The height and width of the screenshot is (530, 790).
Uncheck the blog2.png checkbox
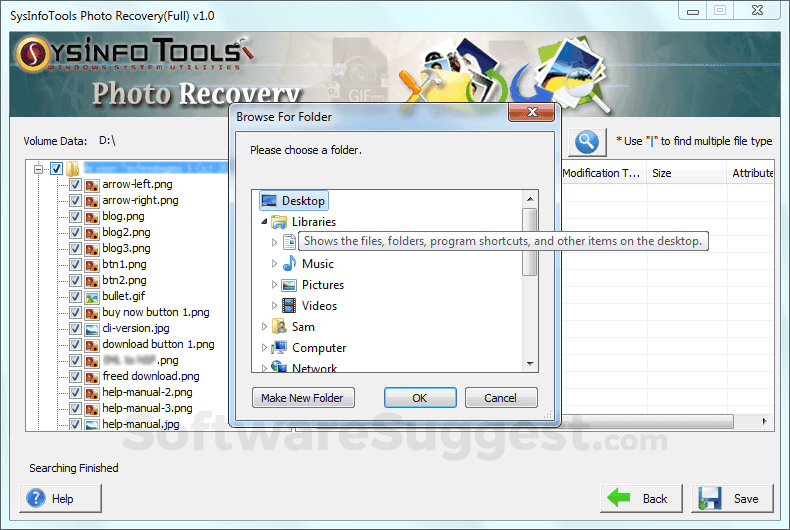[75, 233]
